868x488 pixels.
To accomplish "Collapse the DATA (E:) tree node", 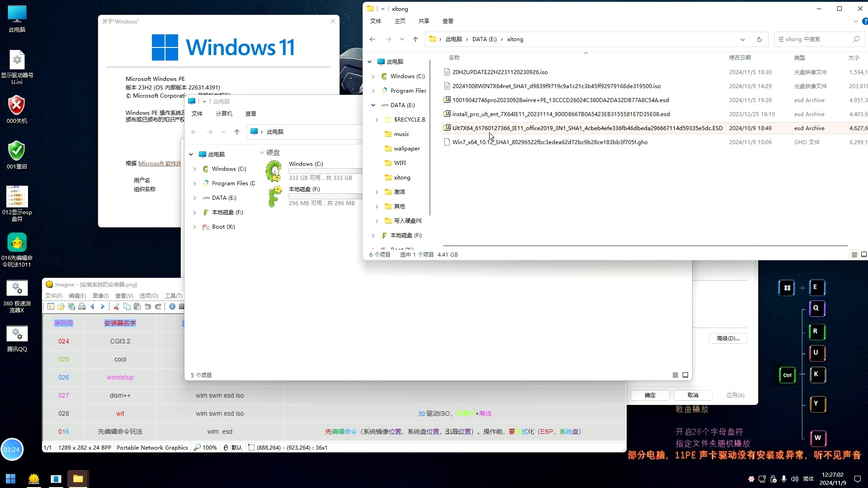I will (x=373, y=105).
